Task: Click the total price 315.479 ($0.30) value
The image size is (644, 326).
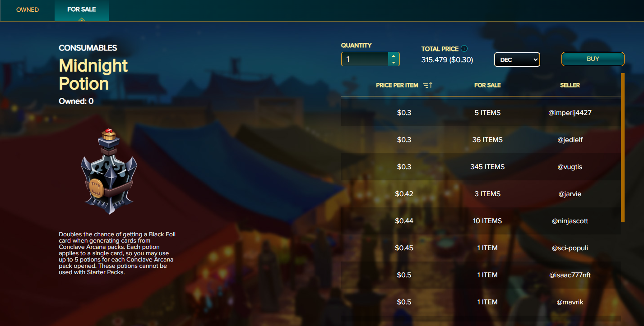Action: pos(447,60)
